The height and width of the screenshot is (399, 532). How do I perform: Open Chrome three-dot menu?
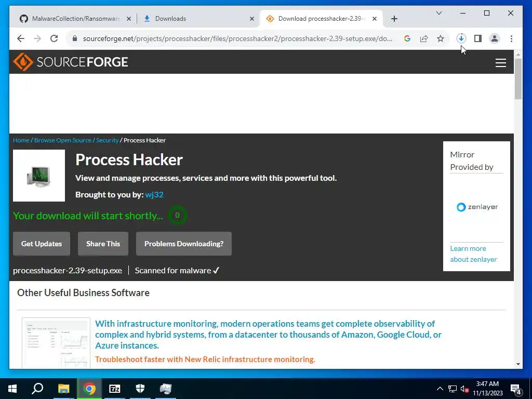coord(511,38)
